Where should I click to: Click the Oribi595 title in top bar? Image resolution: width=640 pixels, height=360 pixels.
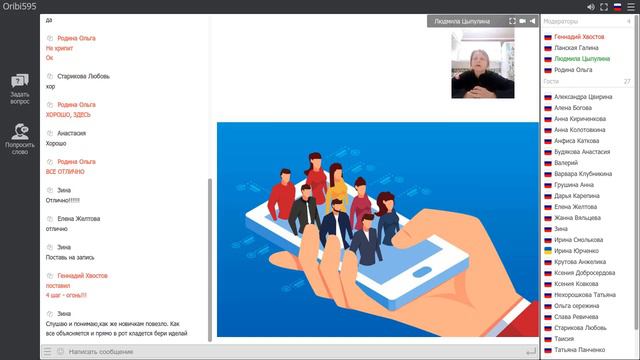tap(19, 7)
